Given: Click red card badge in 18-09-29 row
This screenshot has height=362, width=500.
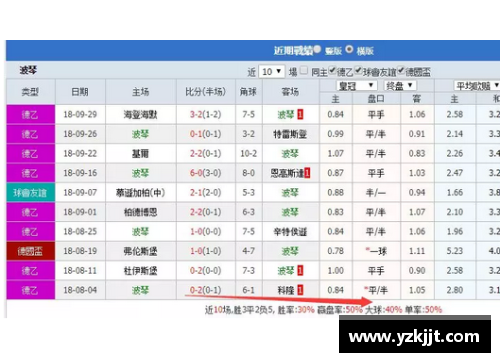Looking at the screenshot, I should pos(300,115).
